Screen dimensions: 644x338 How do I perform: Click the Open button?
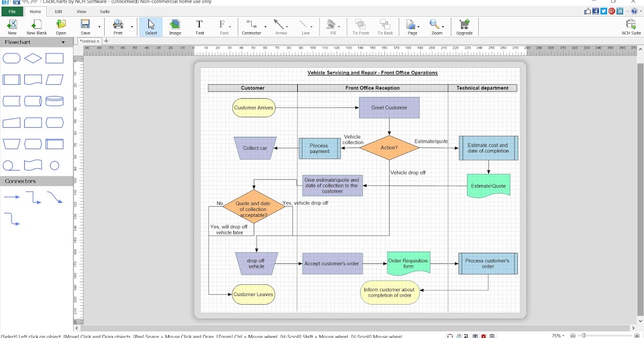tap(61, 25)
